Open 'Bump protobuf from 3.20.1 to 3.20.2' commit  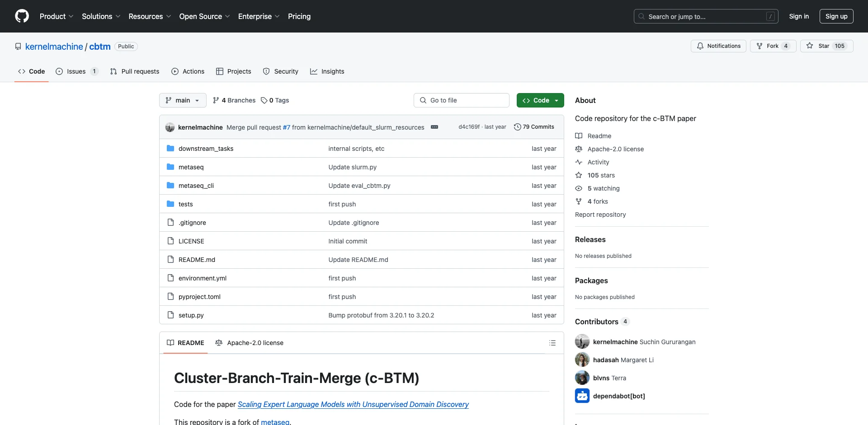click(381, 315)
